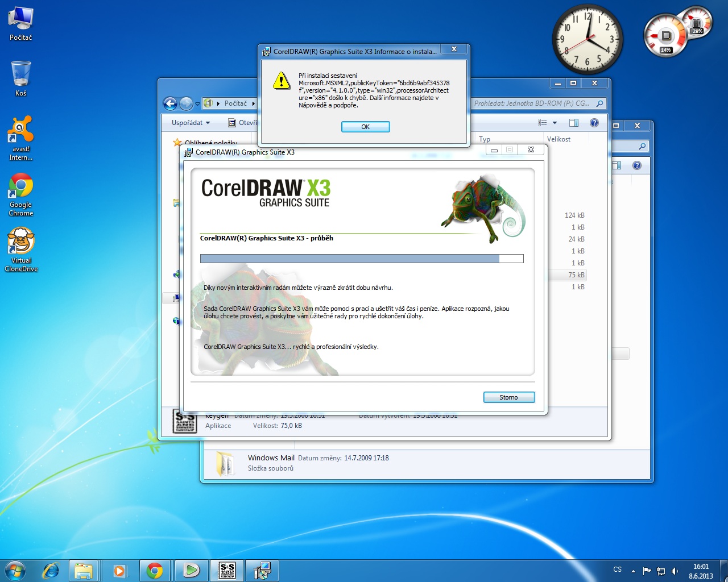Close the CorelDRAW installation info dialog
728x582 pixels.
click(x=454, y=49)
